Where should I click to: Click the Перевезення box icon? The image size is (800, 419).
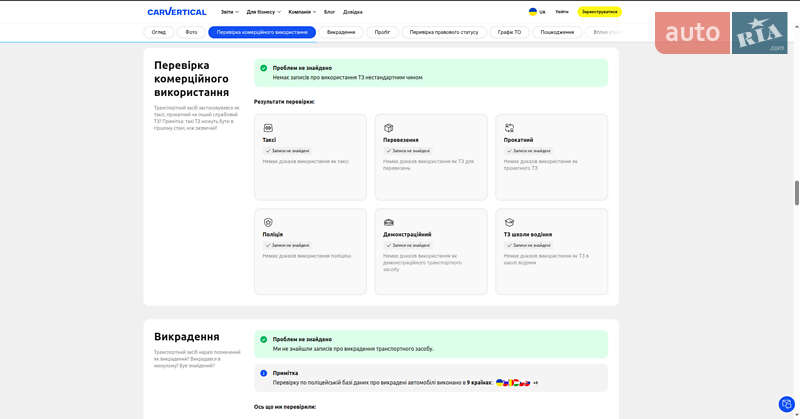(389, 128)
